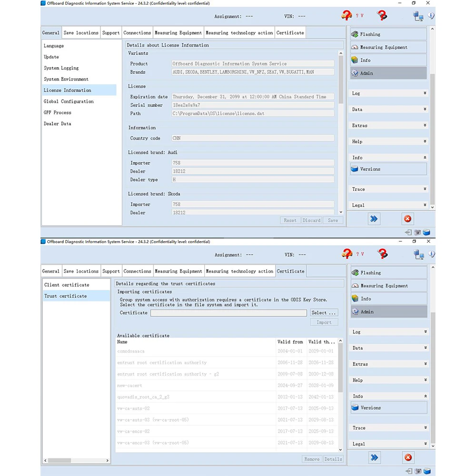
Task: Switch to the Save locations tab
Action: click(x=80, y=32)
